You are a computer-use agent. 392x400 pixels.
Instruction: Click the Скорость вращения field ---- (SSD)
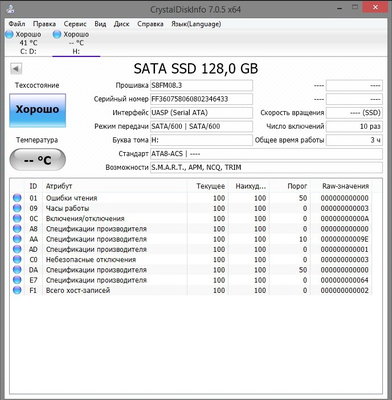click(x=354, y=113)
